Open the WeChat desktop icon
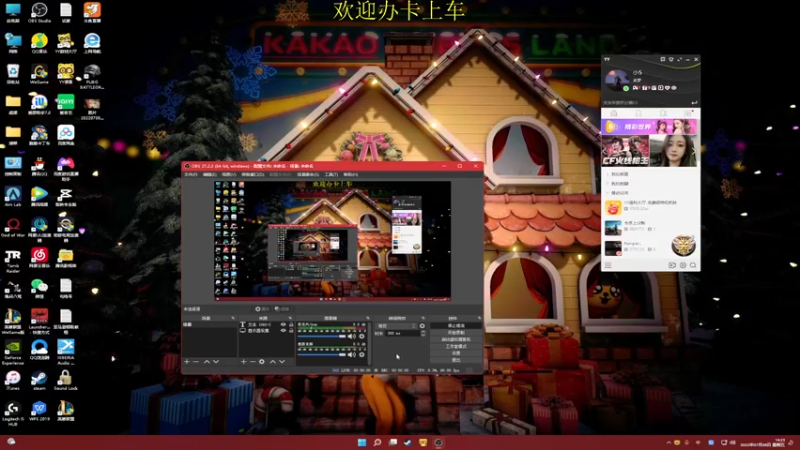The width and height of the screenshot is (800, 450). point(39,288)
